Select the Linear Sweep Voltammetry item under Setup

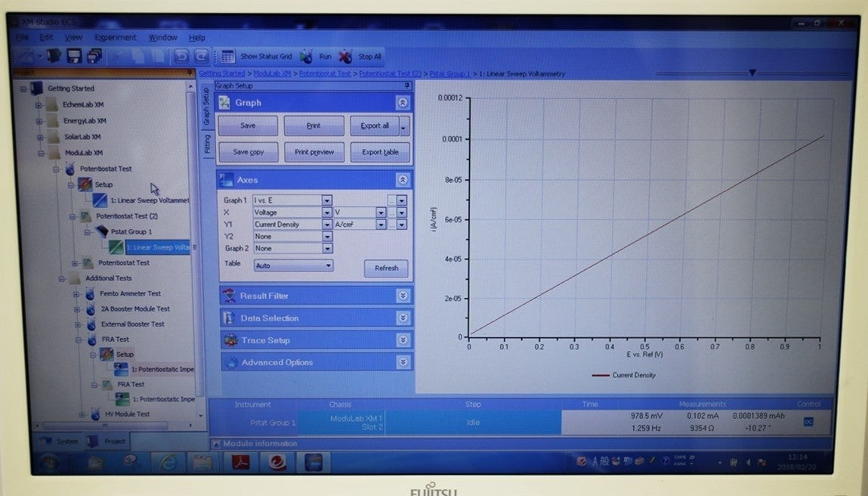(x=149, y=200)
